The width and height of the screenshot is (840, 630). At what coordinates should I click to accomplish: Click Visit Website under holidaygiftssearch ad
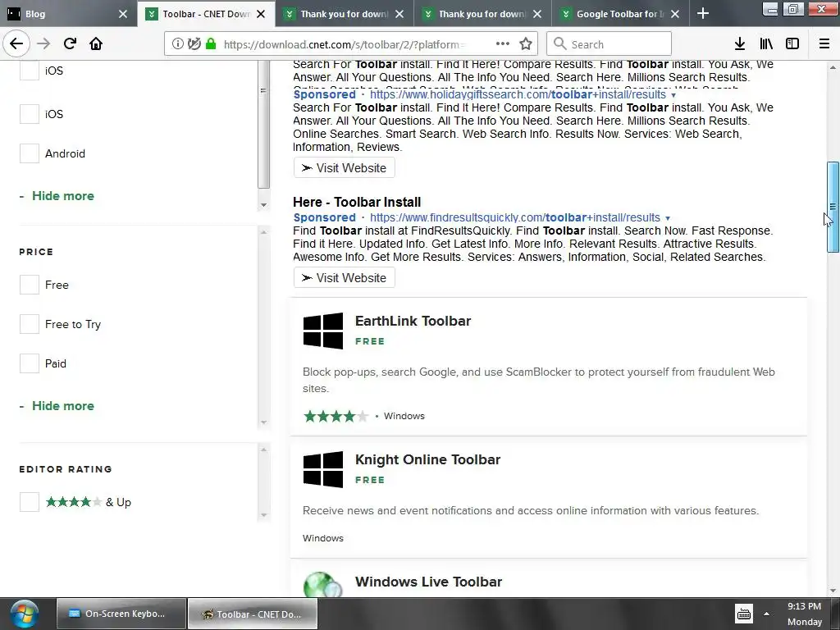(x=345, y=167)
